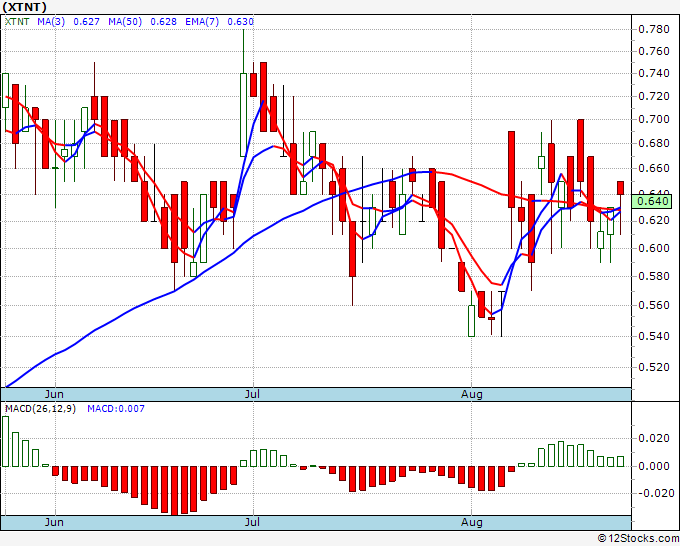The image size is (680, 546).
Task: Click the (XTNT) chart title
Action: tap(24, 7)
